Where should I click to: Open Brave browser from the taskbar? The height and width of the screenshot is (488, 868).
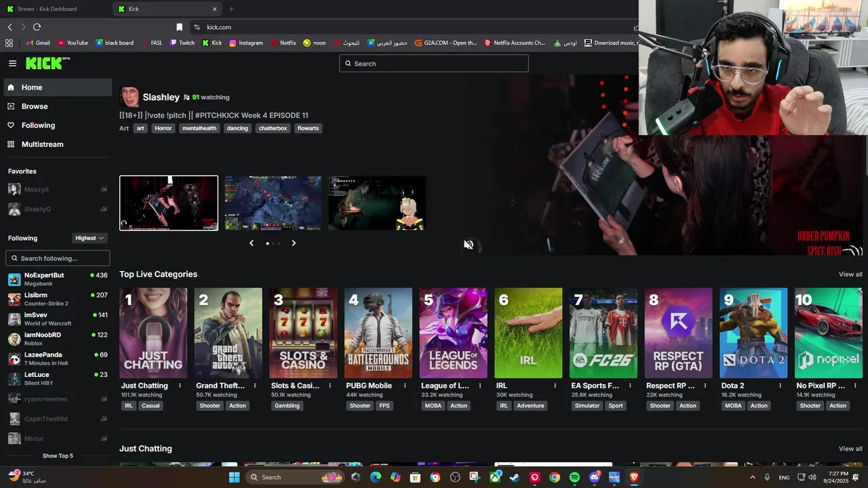pos(634,477)
